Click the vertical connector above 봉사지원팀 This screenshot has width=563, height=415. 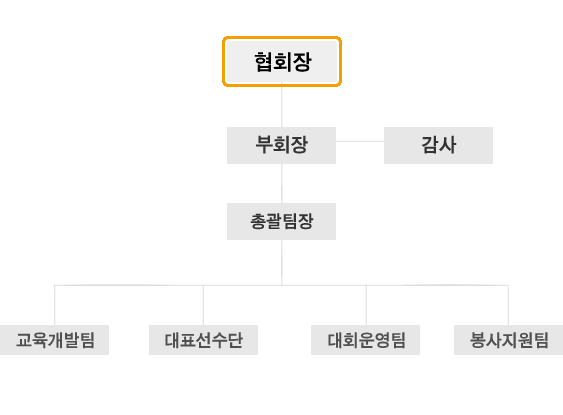508,305
